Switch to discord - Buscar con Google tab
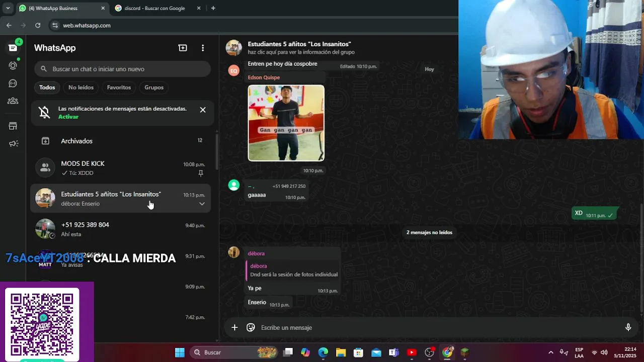644x362 pixels. pos(154,8)
